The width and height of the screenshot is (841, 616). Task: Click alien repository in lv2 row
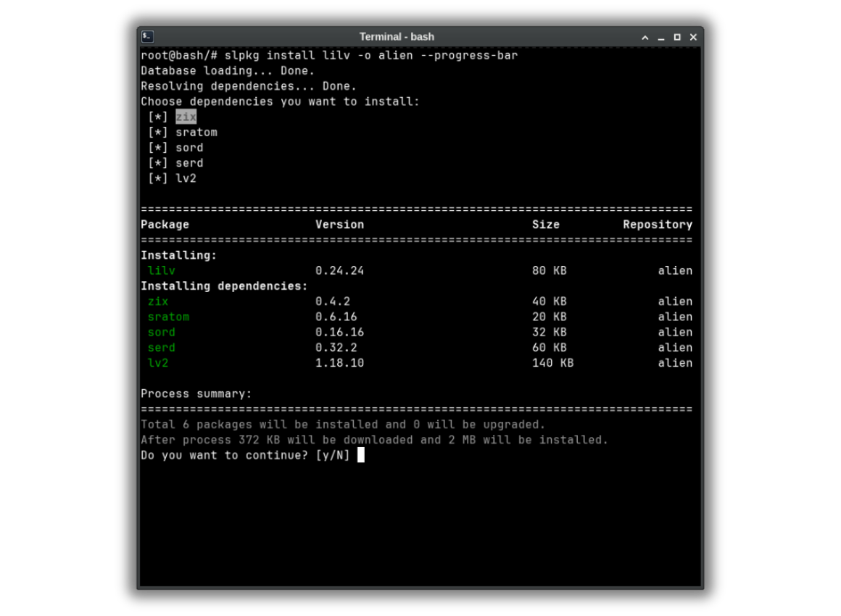(675, 363)
